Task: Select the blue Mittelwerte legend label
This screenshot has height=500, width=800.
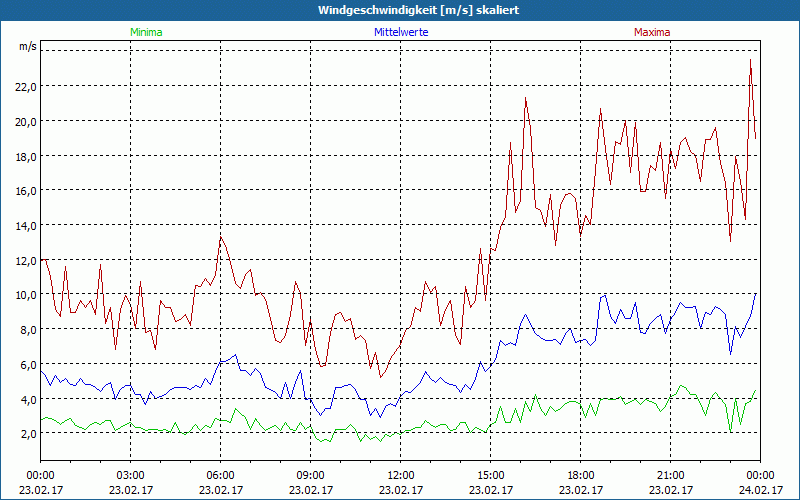Action: point(400,32)
